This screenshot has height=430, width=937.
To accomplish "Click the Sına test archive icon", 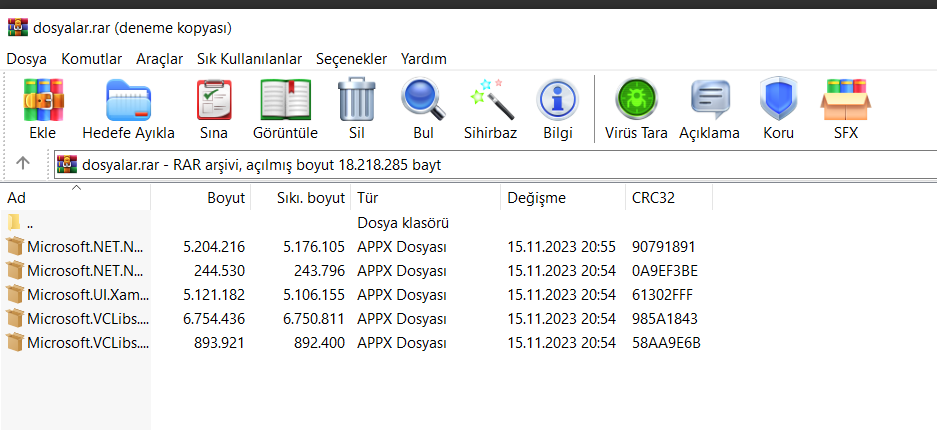I will (213, 101).
